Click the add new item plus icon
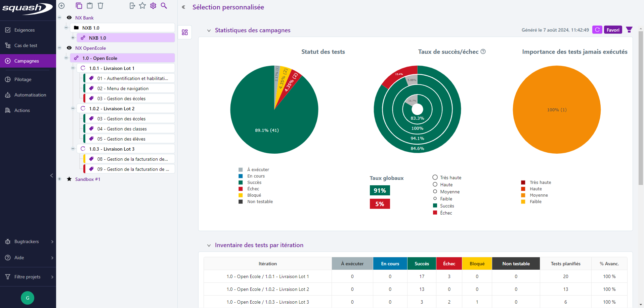The image size is (644, 308). (61, 6)
